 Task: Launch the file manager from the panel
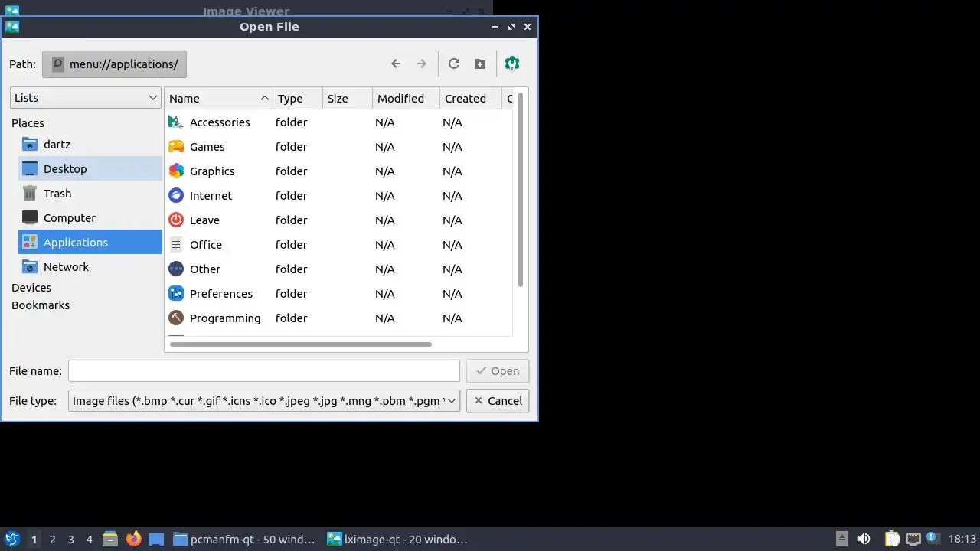click(110, 539)
